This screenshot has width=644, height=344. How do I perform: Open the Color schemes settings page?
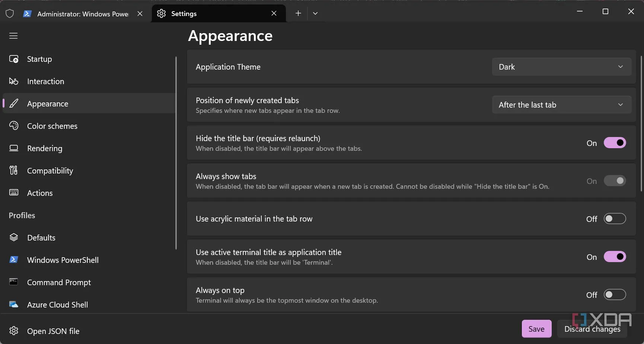point(89,126)
